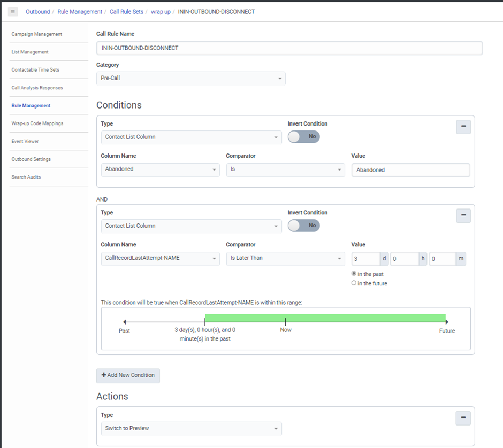Click the Value field containing Abandoned
The height and width of the screenshot is (448, 503).
[410, 170]
